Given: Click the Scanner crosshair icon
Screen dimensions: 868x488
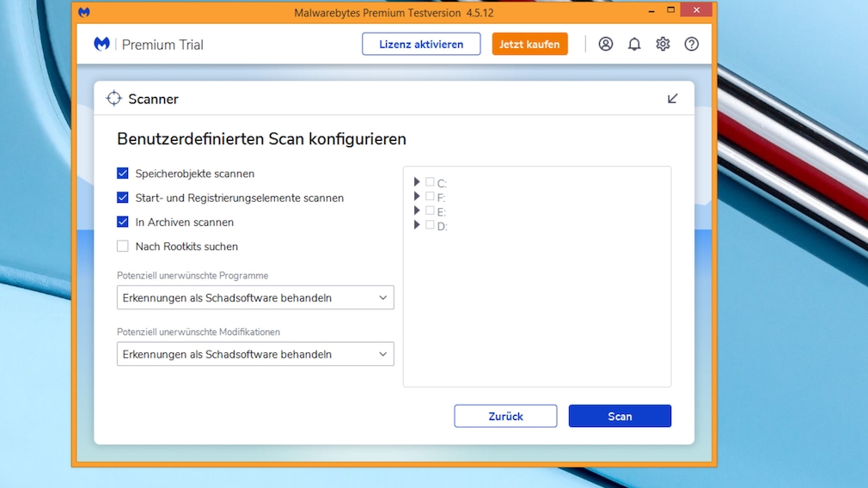Looking at the screenshot, I should (114, 99).
